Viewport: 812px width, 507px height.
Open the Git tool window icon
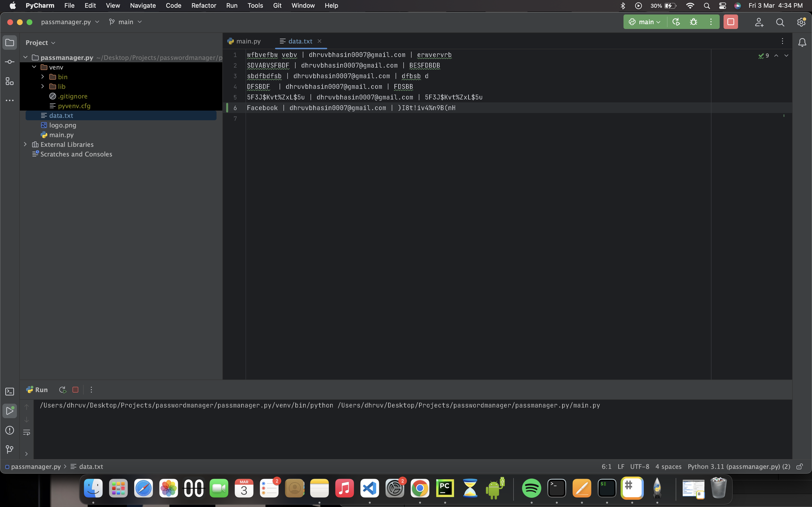click(10, 449)
